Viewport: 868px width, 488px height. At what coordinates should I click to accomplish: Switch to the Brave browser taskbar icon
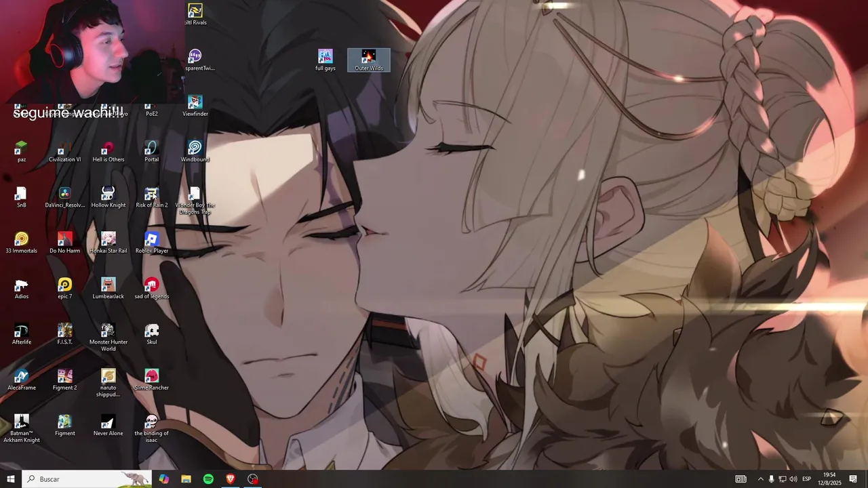pyautogui.click(x=231, y=479)
